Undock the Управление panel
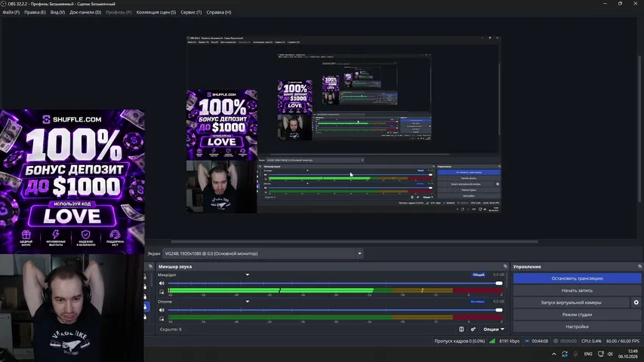This screenshot has width=644, height=362. (639, 266)
